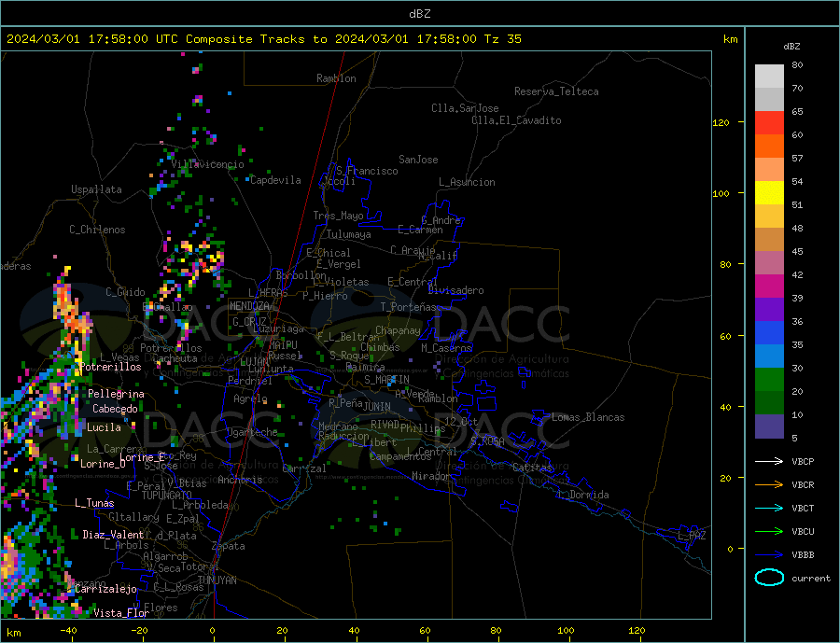Select the orange VBCR arrow symbol
This screenshot has width=840, height=643.
point(769,484)
